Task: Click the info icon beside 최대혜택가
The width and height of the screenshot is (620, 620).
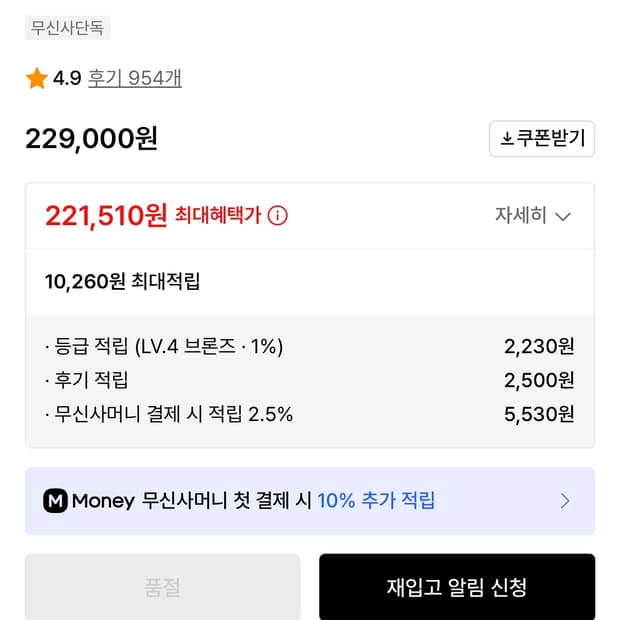Action: coord(277,216)
